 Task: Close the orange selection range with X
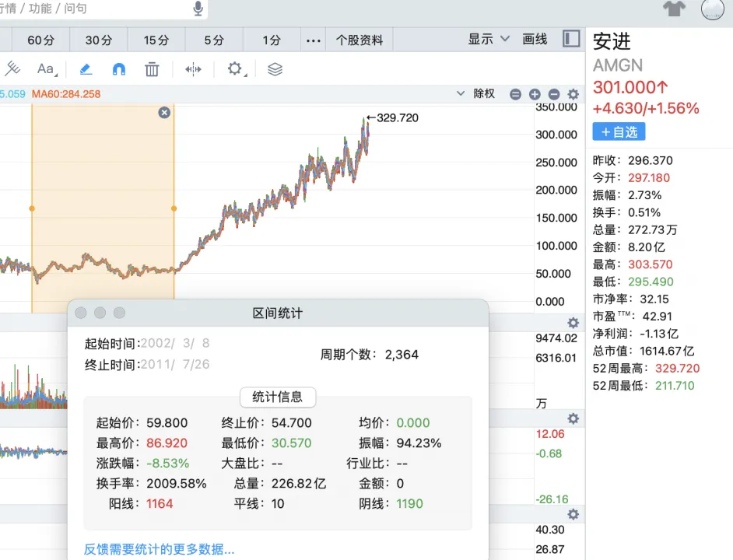(164, 113)
